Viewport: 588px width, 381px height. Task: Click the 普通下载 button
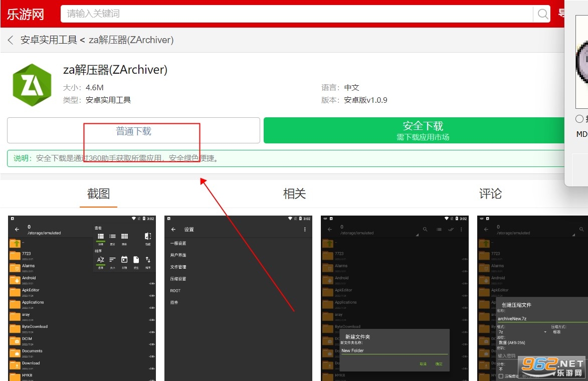point(133,130)
